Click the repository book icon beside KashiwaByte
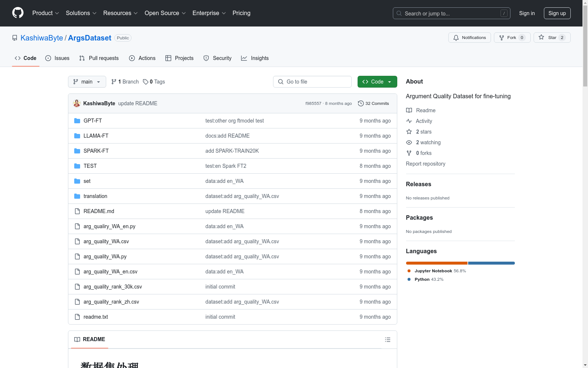This screenshot has width=588, height=368. click(15, 38)
